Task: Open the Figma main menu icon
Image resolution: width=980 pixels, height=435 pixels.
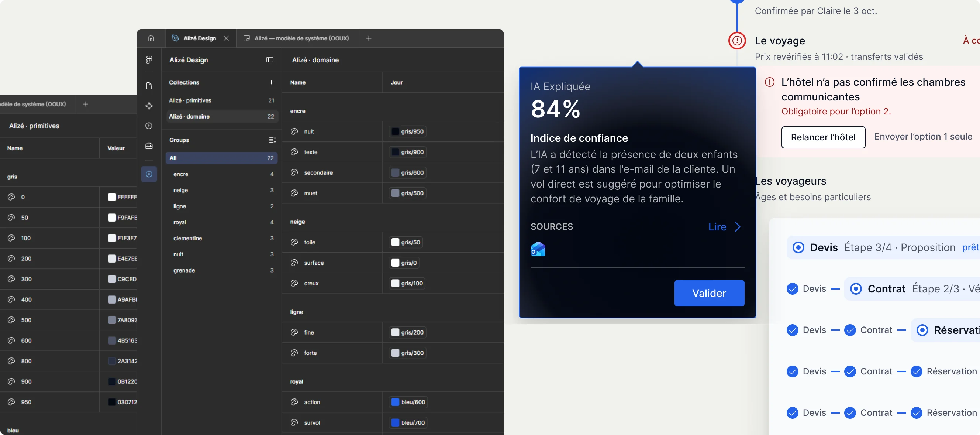Action: pyautogui.click(x=149, y=60)
